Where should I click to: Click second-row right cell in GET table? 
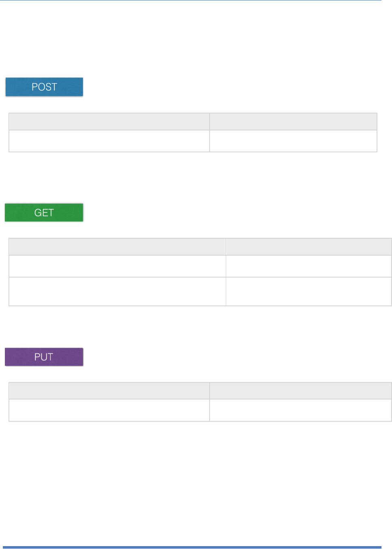[x=308, y=291]
